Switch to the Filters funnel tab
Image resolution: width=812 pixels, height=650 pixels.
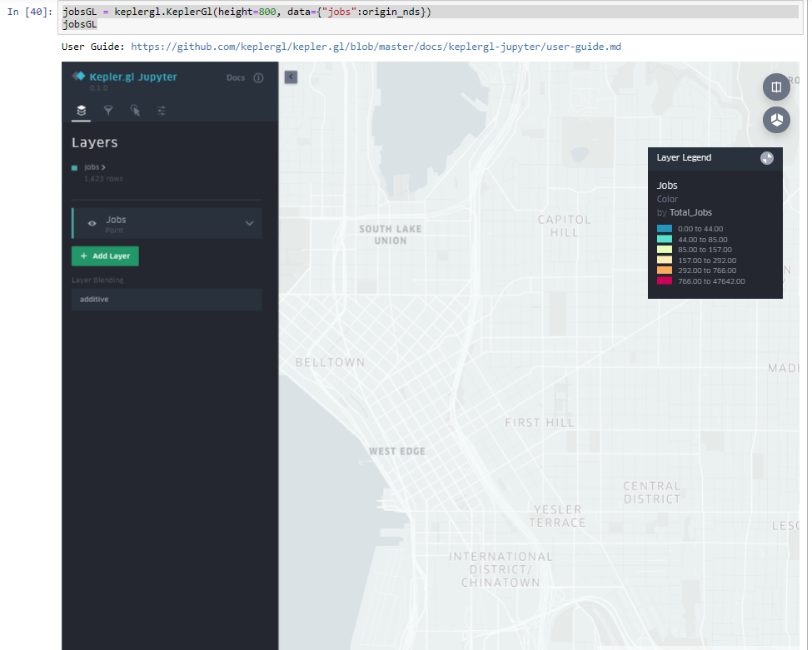pyautogui.click(x=108, y=110)
